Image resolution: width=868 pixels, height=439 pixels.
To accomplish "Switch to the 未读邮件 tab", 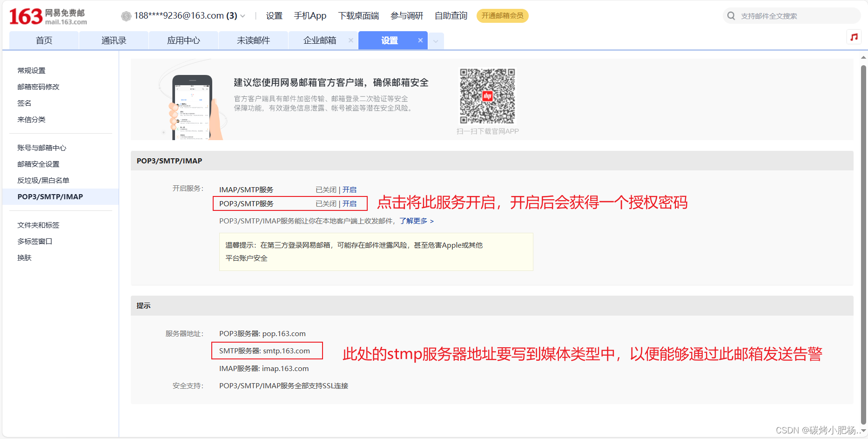I will (x=254, y=41).
